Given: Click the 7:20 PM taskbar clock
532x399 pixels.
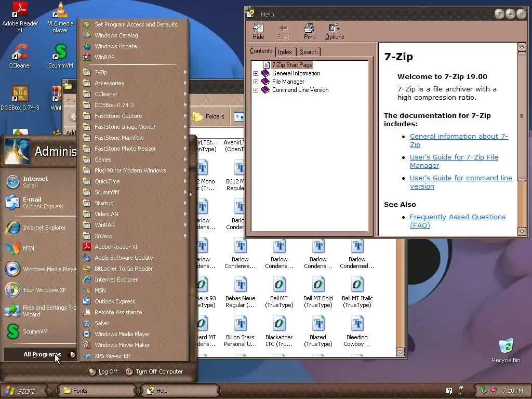Looking at the screenshot, I should (513, 391).
